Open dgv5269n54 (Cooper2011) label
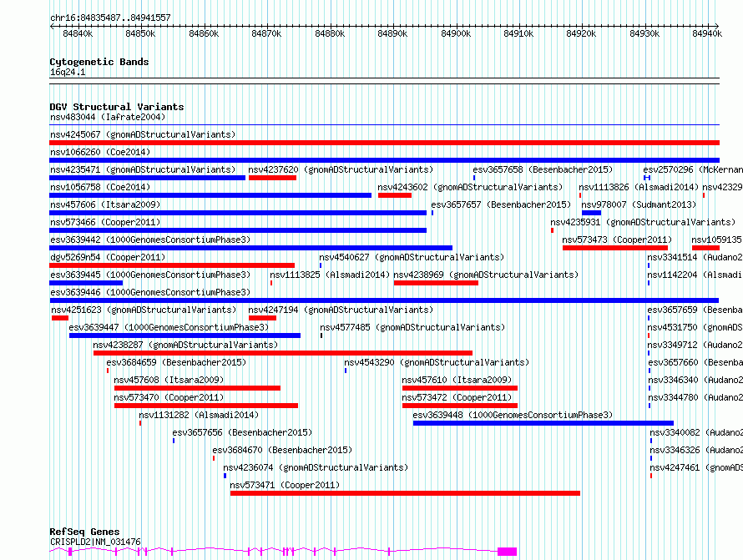Image resolution: width=743 pixels, height=560 pixels. coord(108,257)
